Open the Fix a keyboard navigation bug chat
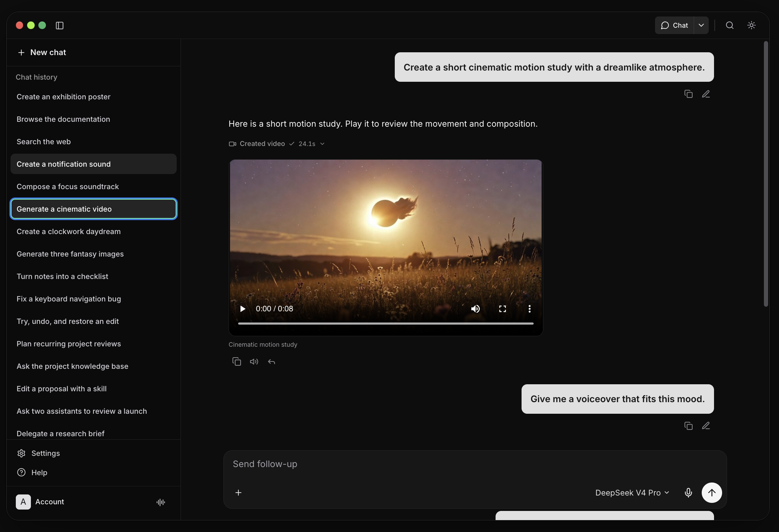 93,299
